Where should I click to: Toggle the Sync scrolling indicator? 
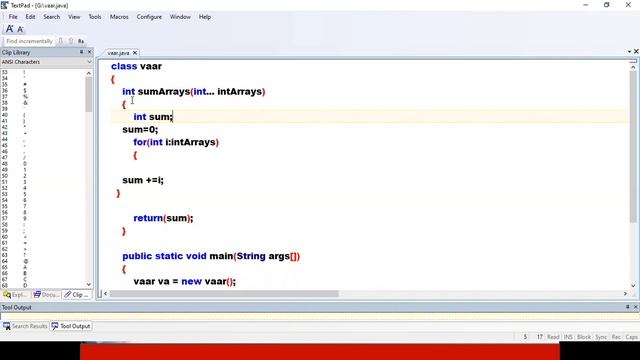click(601, 337)
